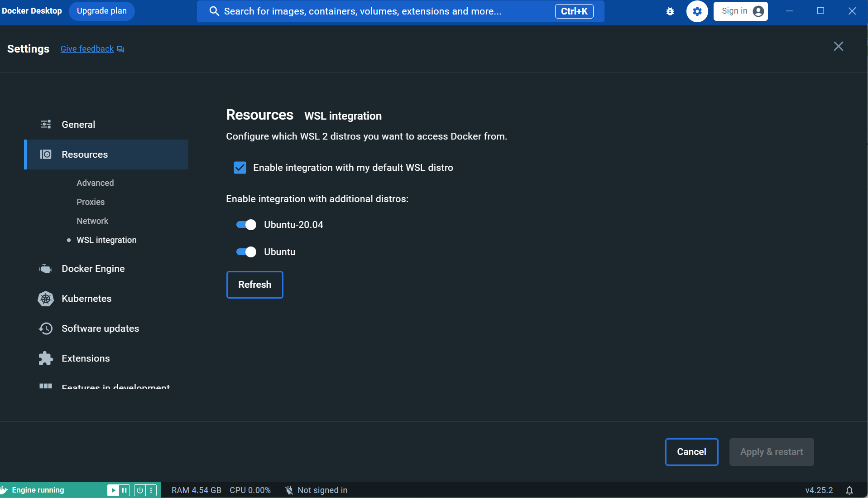This screenshot has height=498, width=868.
Task: Select the WSL integration subsection
Action: (x=106, y=240)
